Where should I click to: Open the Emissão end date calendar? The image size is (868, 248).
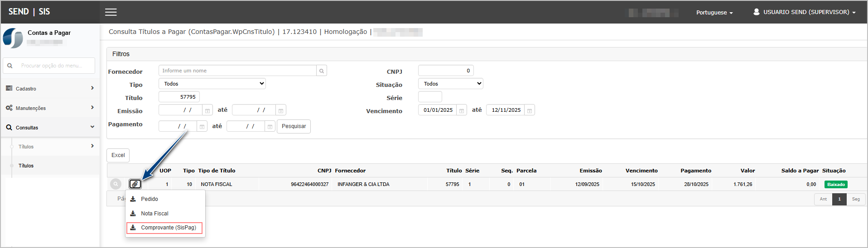281,110
